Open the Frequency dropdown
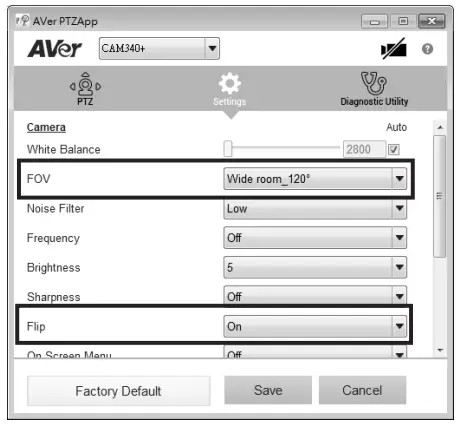 (x=315, y=238)
